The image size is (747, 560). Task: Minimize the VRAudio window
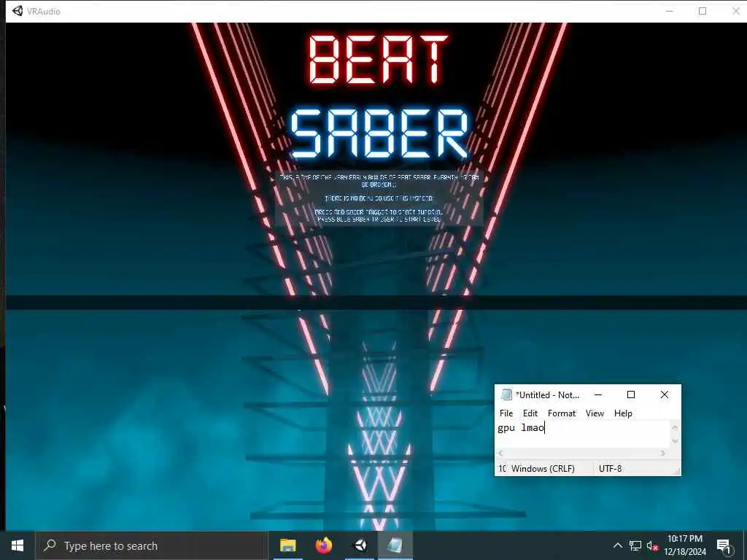[x=670, y=11]
